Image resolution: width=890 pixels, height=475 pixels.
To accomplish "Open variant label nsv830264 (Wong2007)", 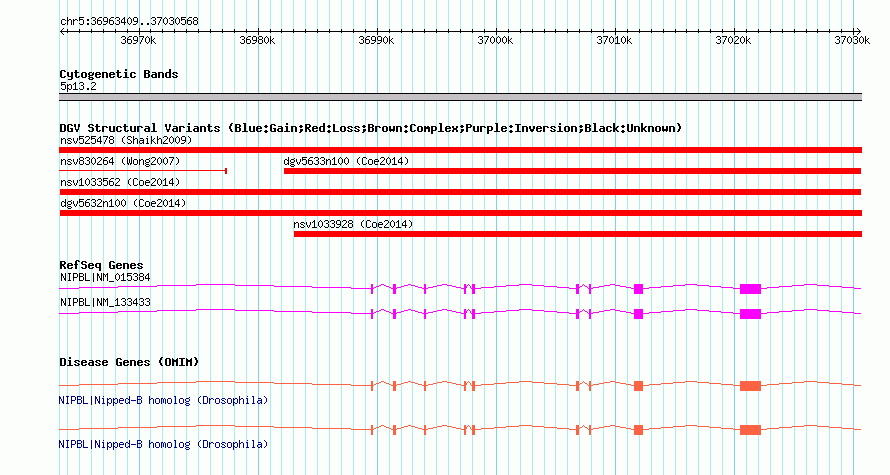I will point(120,161).
